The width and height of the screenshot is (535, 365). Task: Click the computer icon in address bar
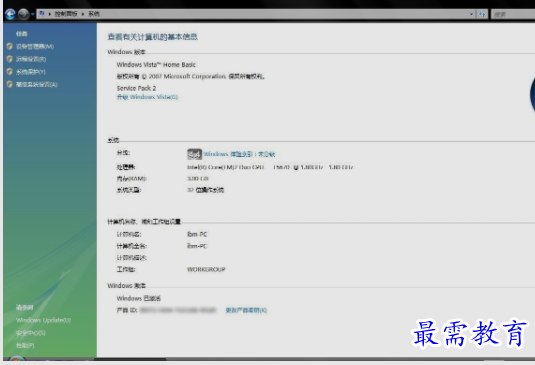pos(42,14)
